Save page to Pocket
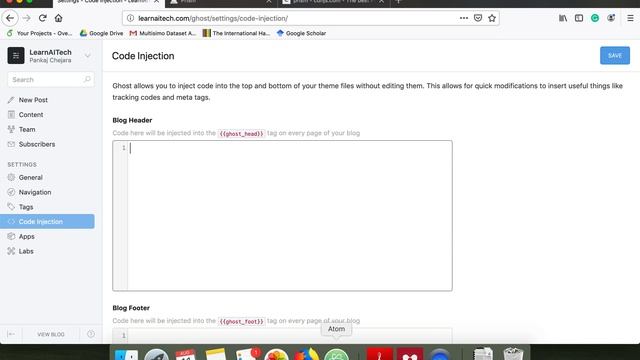 pyautogui.click(x=478, y=18)
